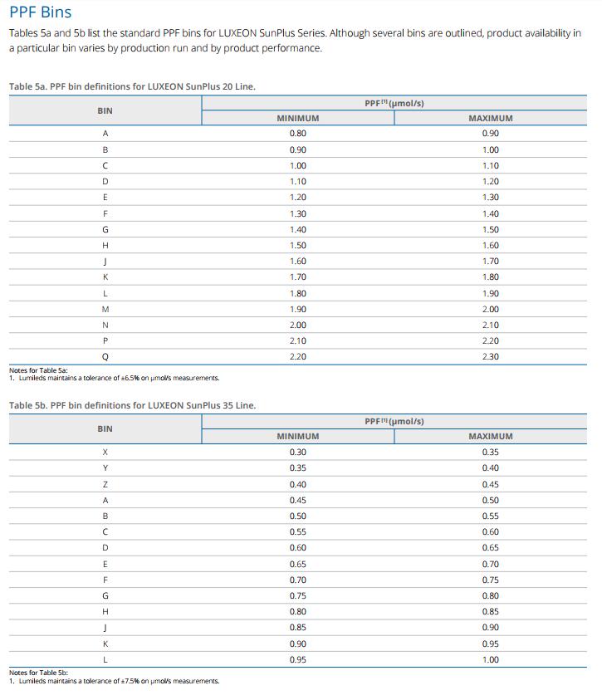The image size is (602, 700).
Task: Select bin letter J in Table 5a
Action: (x=105, y=262)
